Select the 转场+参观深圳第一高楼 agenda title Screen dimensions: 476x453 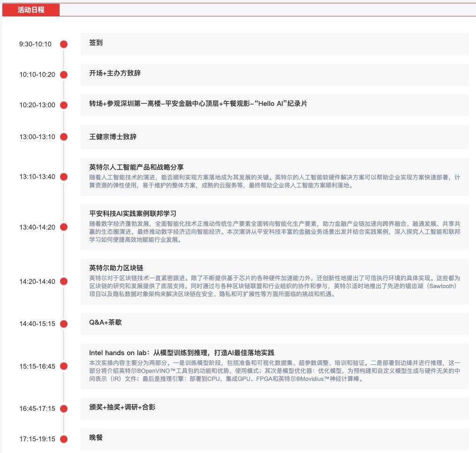198,104
